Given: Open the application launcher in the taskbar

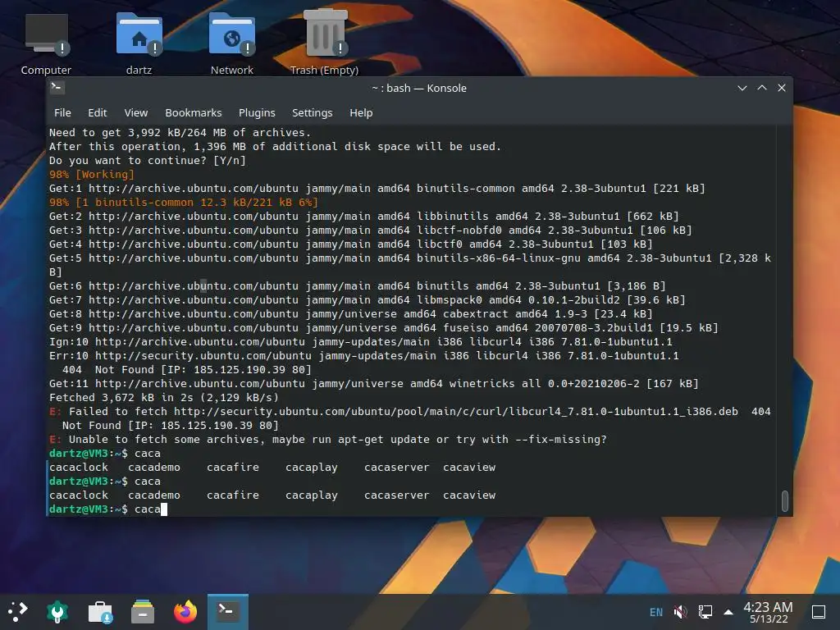Looking at the screenshot, I should pos(17,611).
